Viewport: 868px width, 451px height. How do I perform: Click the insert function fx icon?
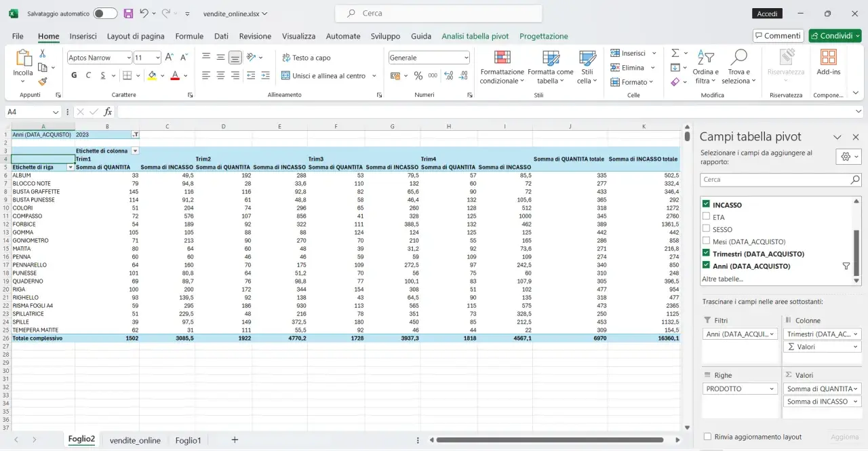[108, 112]
